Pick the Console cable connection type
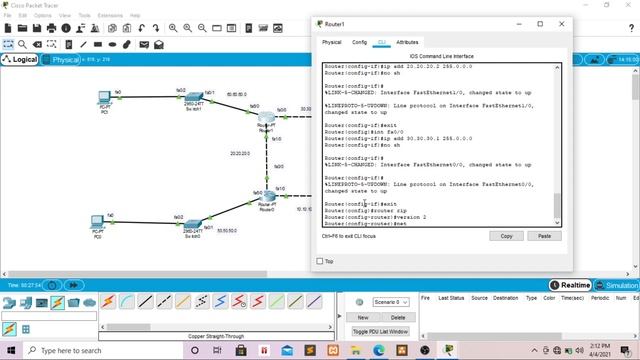Viewport: 640px width, 360px height. point(127,302)
